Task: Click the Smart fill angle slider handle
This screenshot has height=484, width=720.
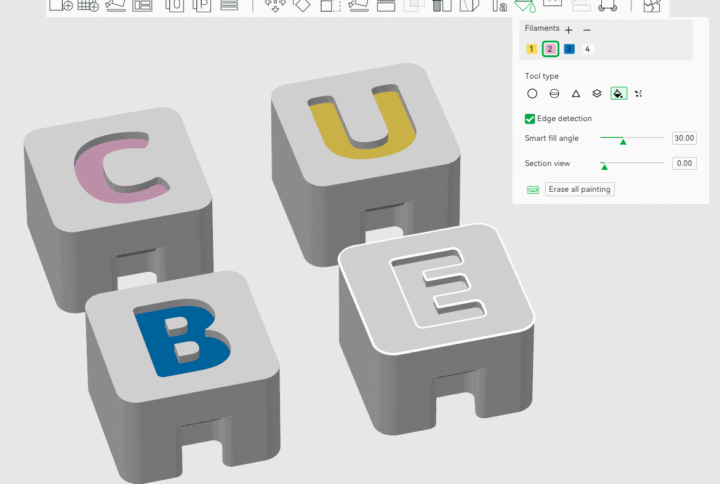Action: point(623,140)
